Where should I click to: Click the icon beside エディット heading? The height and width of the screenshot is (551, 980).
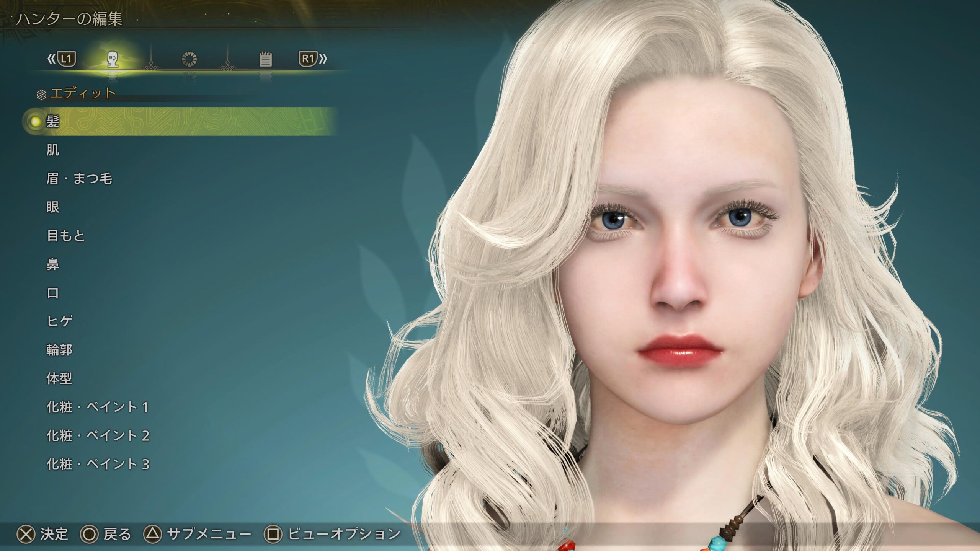tap(41, 95)
